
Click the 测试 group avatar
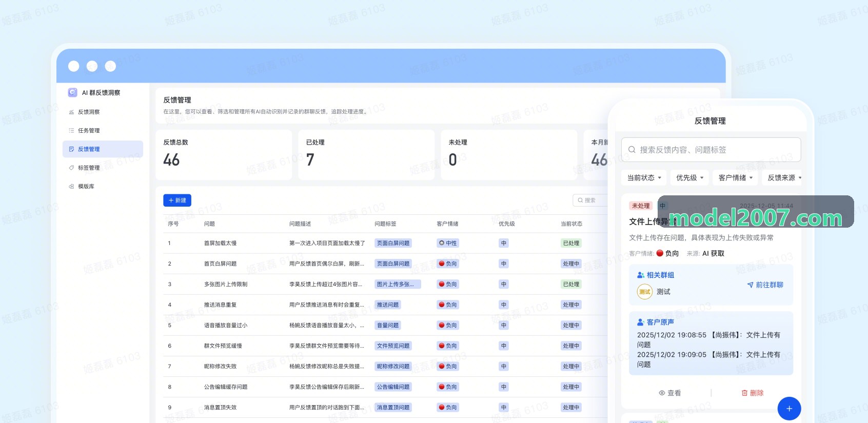pos(645,292)
